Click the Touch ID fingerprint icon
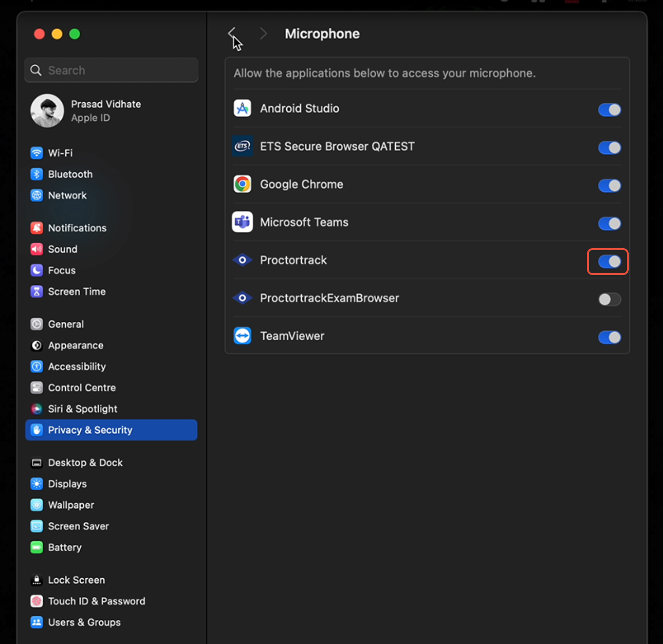Image resolution: width=663 pixels, height=644 pixels. coord(37,601)
